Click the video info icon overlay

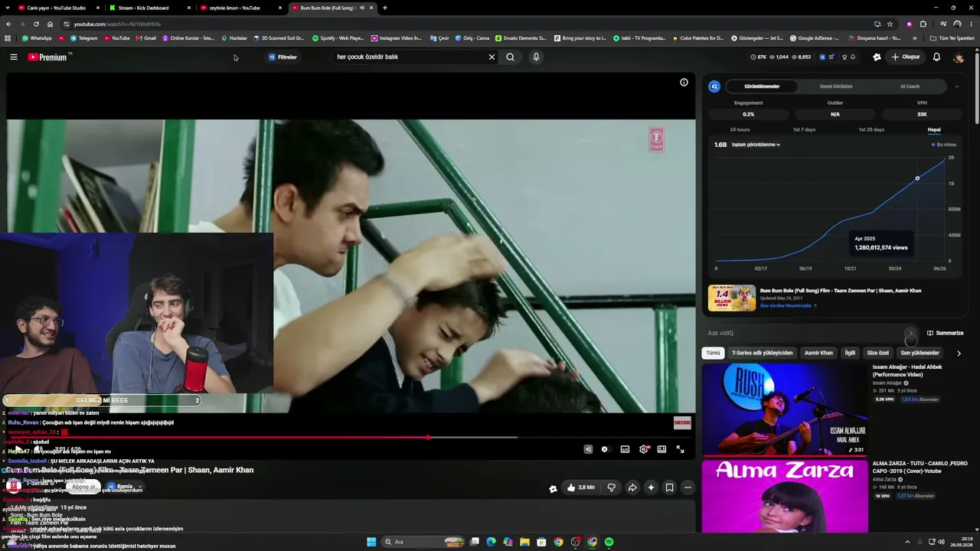tap(684, 83)
